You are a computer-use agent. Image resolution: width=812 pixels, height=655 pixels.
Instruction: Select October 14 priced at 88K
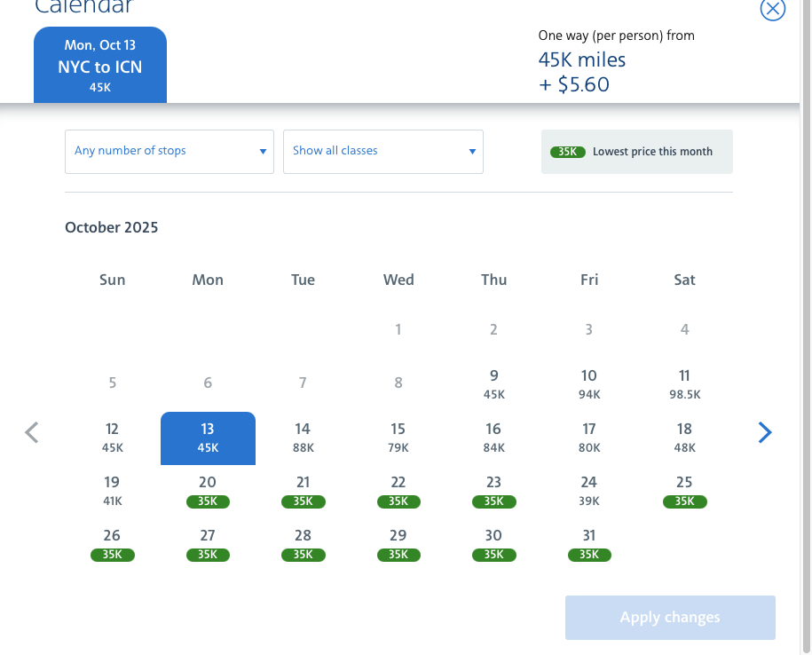(303, 438)
